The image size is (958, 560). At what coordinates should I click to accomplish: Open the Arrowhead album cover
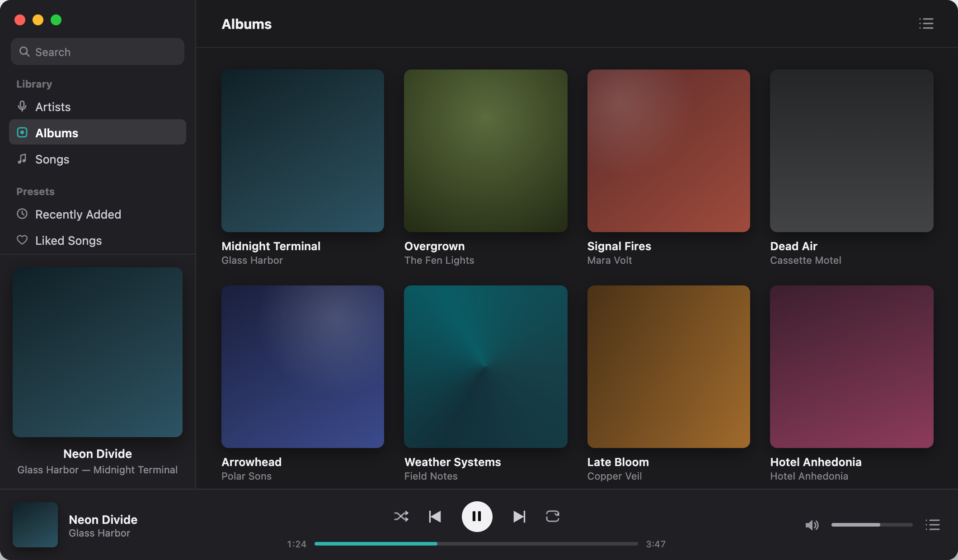point(303,367)
